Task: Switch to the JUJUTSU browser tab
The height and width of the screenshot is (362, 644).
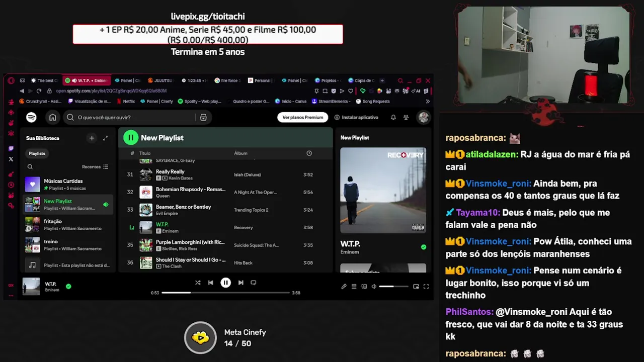Action: pos(160,80)
